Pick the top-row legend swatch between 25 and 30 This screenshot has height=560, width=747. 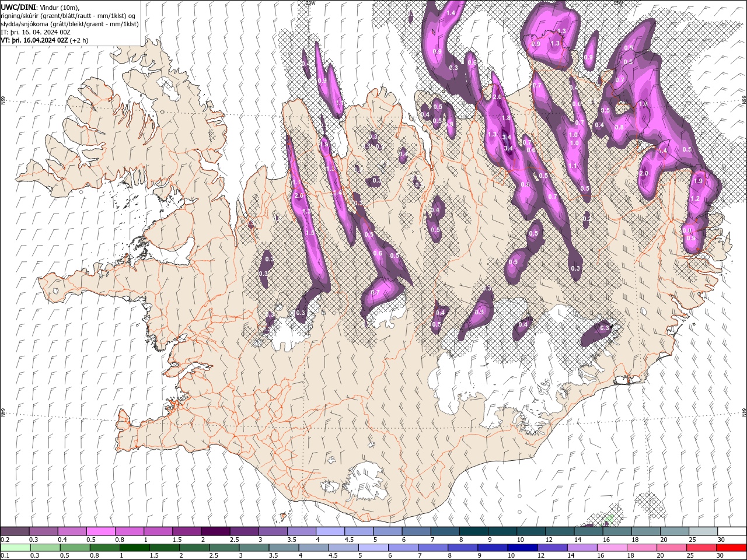[x=703, y=531]
